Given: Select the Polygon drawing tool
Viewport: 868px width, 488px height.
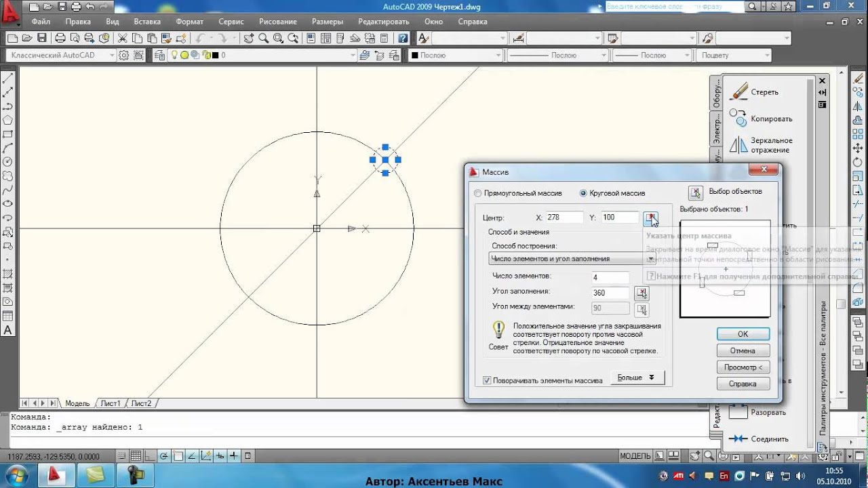Looking at the screenshot, I should 8,120.
